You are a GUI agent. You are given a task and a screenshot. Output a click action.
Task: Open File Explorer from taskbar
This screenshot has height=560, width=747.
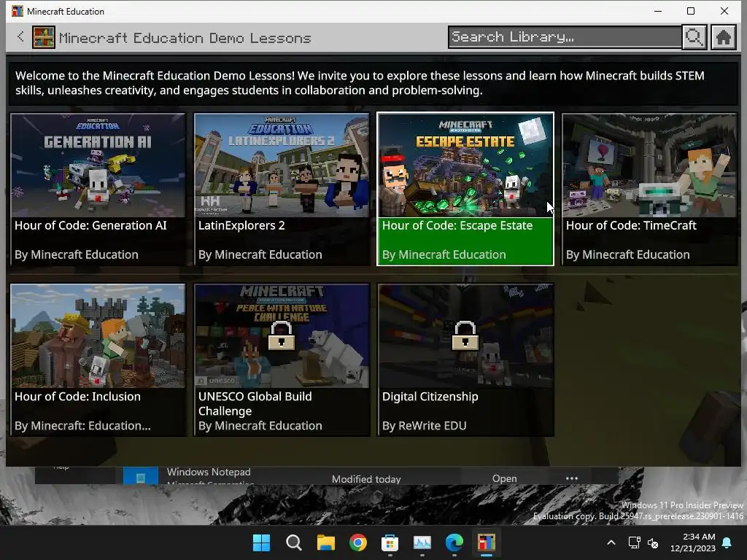pyautogui.click(x=326, y=542)
